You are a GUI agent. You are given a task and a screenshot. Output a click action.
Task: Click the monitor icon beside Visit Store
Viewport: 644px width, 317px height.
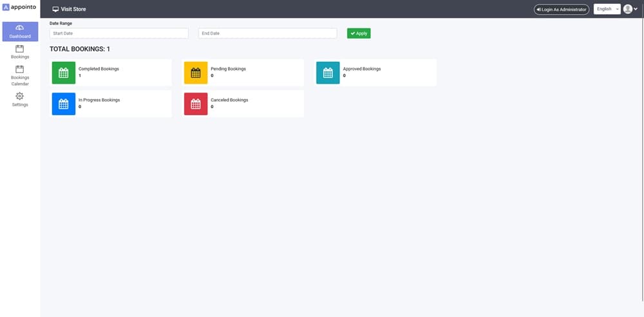click(x=55, y=10)
